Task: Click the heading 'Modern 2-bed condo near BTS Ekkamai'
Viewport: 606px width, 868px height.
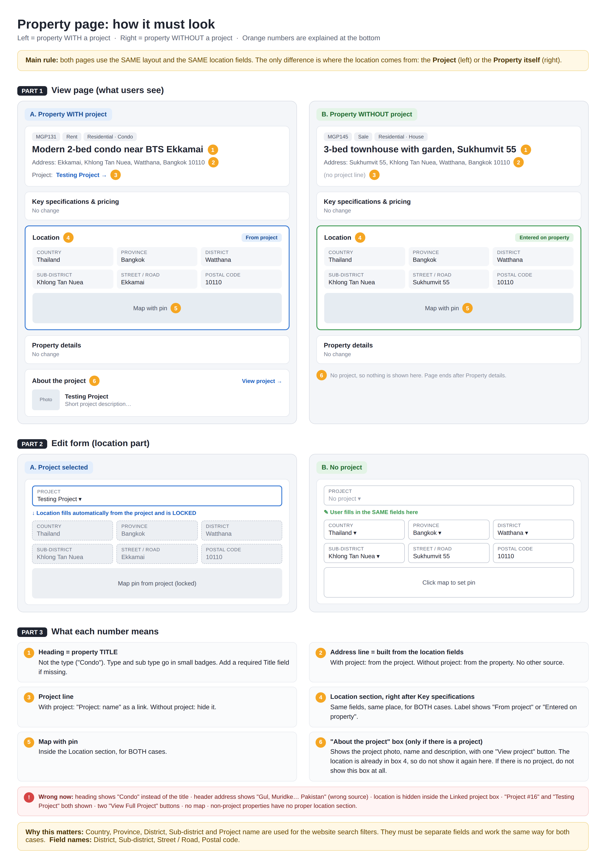Action: coord(118,149)
